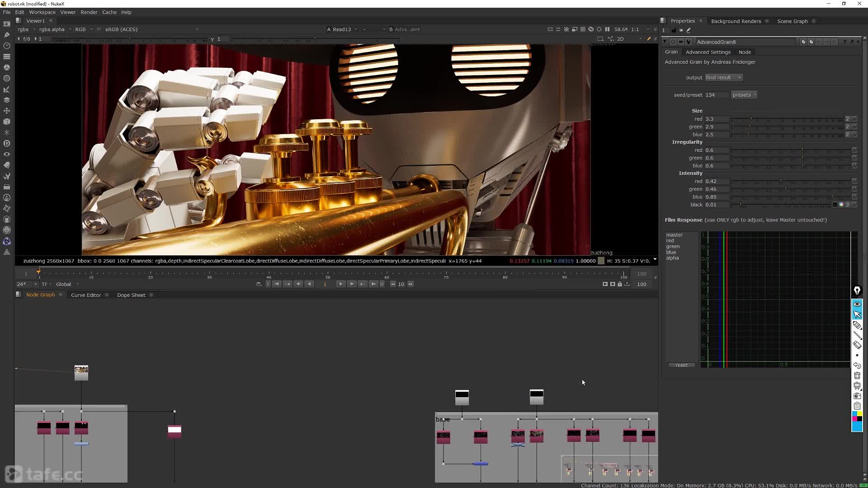Viewport: 868px width, 488px height.
Task: Switch to the Background Renders tab
Action: [x=736, y=21]
